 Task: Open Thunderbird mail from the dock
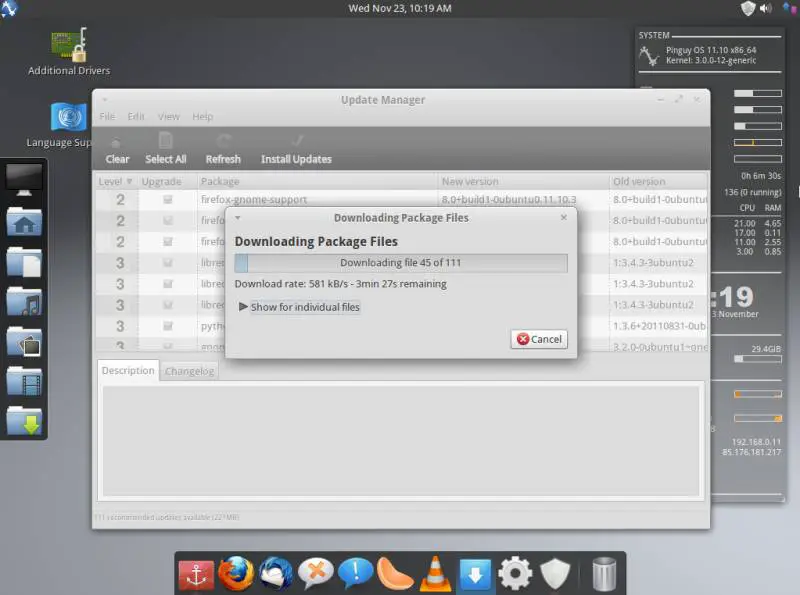point(276,573)
